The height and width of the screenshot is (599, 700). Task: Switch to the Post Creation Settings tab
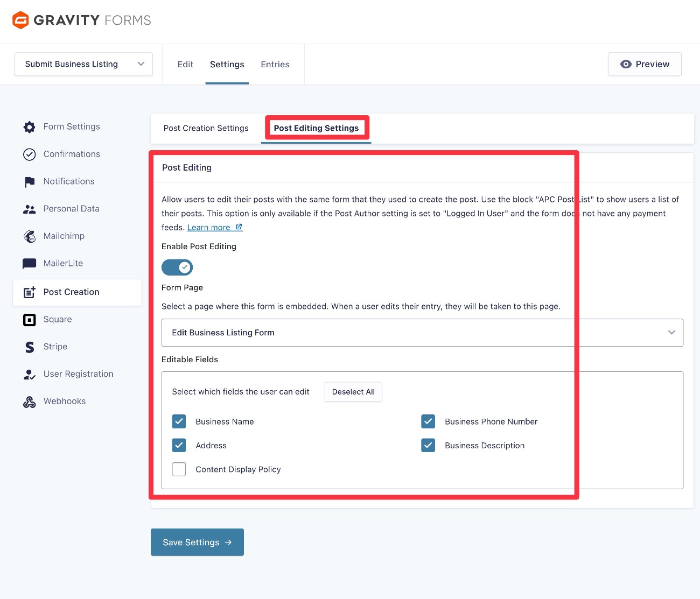(206, 128)
